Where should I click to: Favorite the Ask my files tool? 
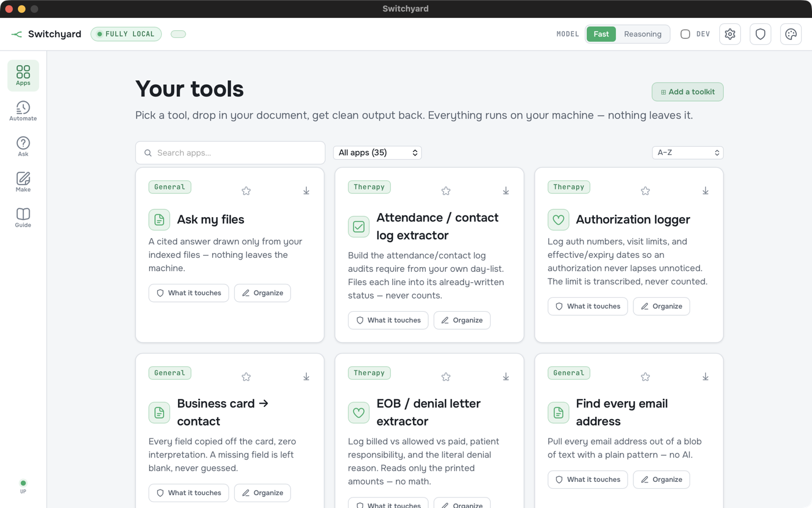tap(246, 191)
